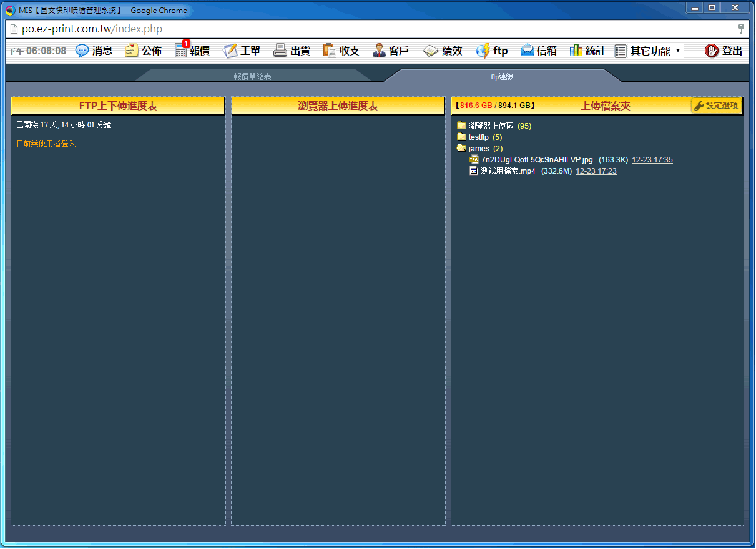Image resolution: width=756 pixels, height=549 pixels.
Task: Click the 測試用檔案.mp4 timestamp link
Action: [596, 171]
